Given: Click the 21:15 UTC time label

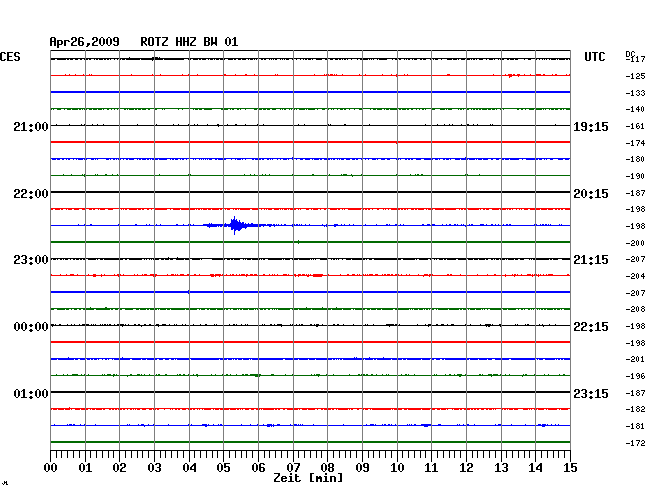Looking at the screenshot, I should click(x=591, y=260).
